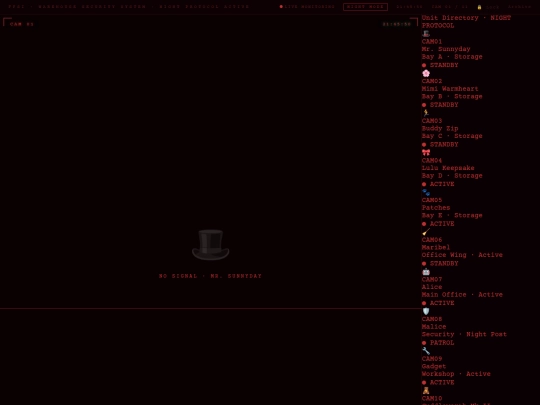Select the CAM02 entry label
The height and width of the screenshot is (405, 540).
432,81
